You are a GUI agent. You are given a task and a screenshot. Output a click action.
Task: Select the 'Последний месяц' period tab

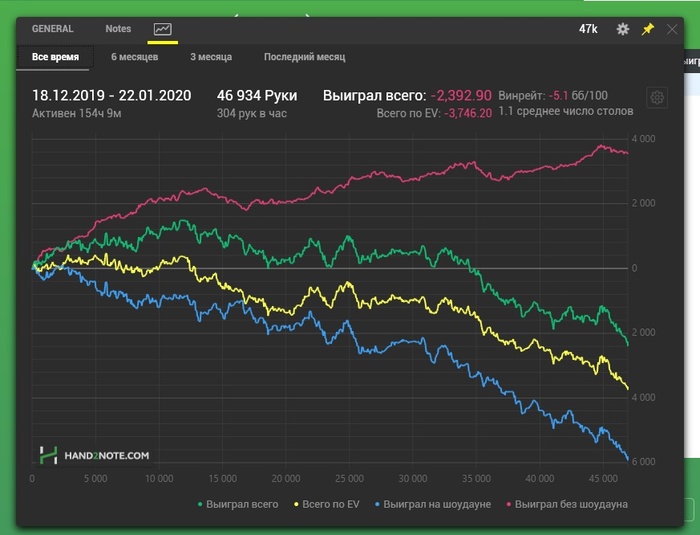(304, 57)
